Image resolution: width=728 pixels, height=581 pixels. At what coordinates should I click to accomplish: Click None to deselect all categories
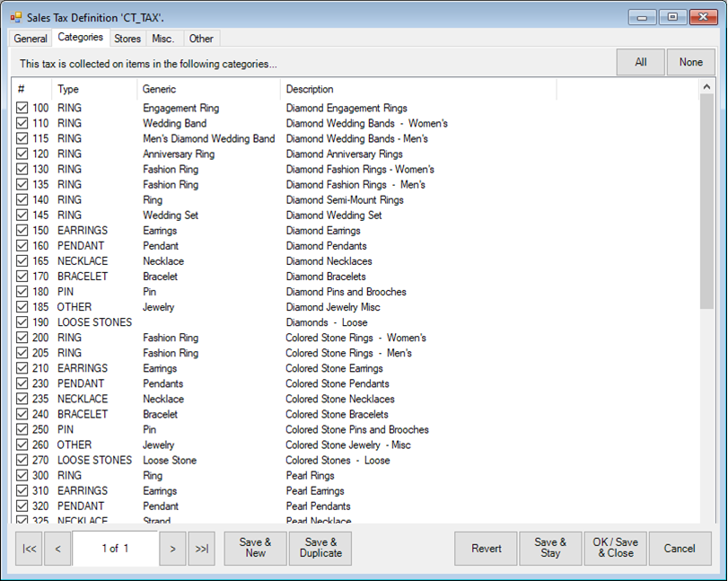pos(690,63)
